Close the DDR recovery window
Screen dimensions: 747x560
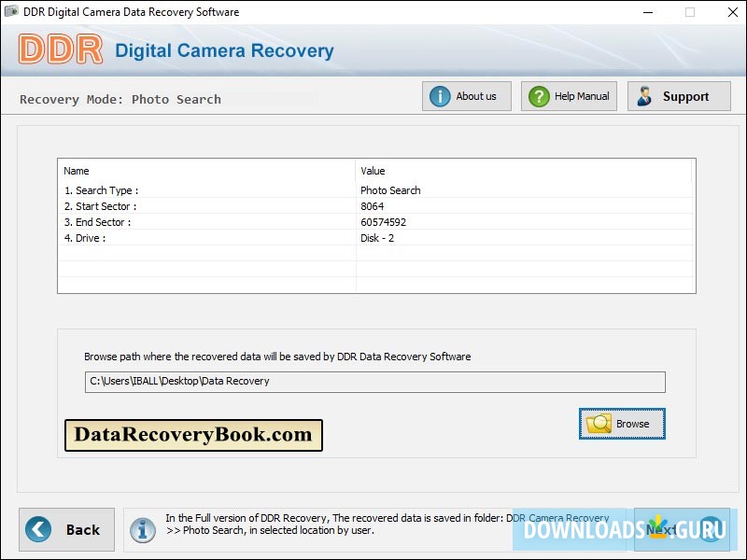[733, 12]
